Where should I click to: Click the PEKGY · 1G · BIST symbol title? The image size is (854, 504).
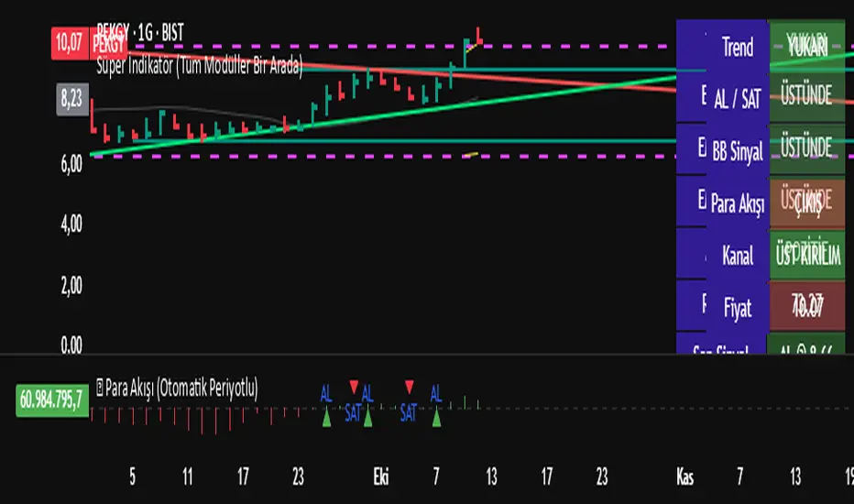pos(140,33)
